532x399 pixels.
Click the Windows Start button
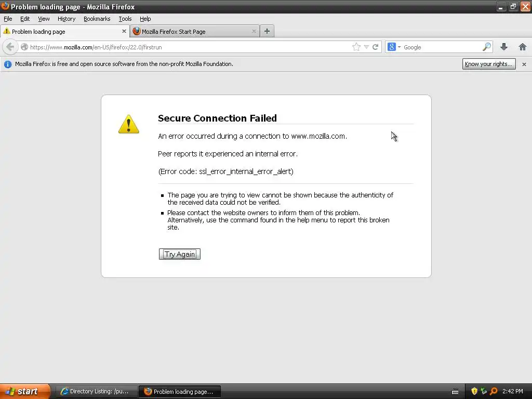point(25,391)
